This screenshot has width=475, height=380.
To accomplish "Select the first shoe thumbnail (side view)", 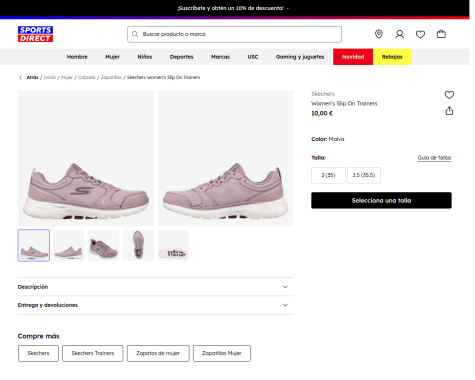I will coord(34,245).
